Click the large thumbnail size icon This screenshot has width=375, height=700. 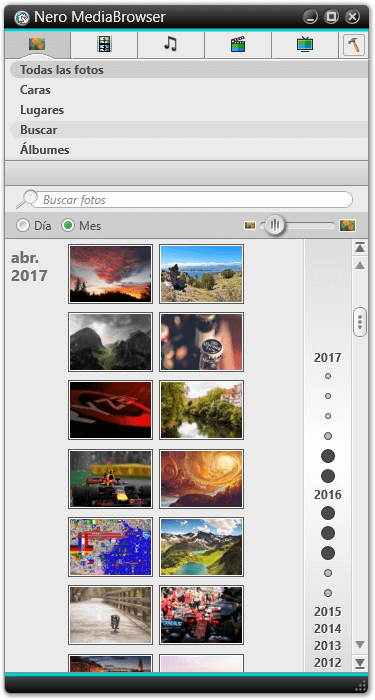[x=347, y=225]
